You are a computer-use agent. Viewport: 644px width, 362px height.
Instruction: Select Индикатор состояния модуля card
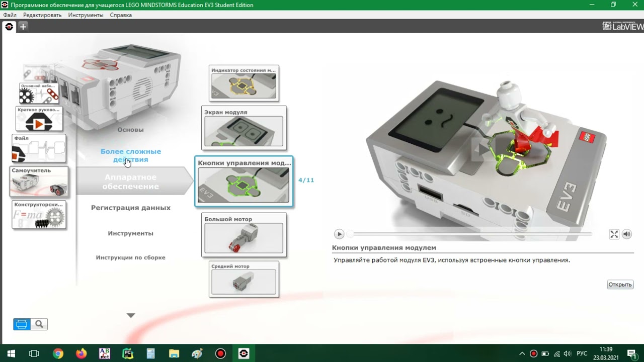244,83
